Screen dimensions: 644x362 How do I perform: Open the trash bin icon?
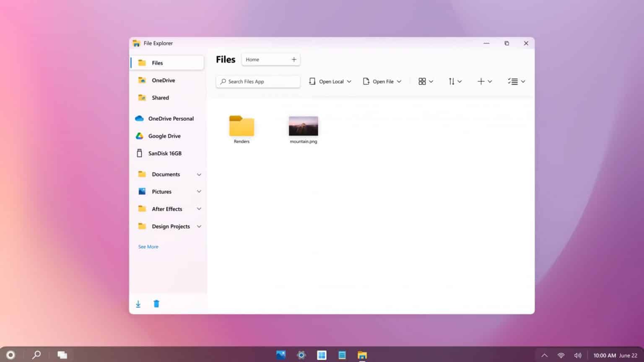156,303
